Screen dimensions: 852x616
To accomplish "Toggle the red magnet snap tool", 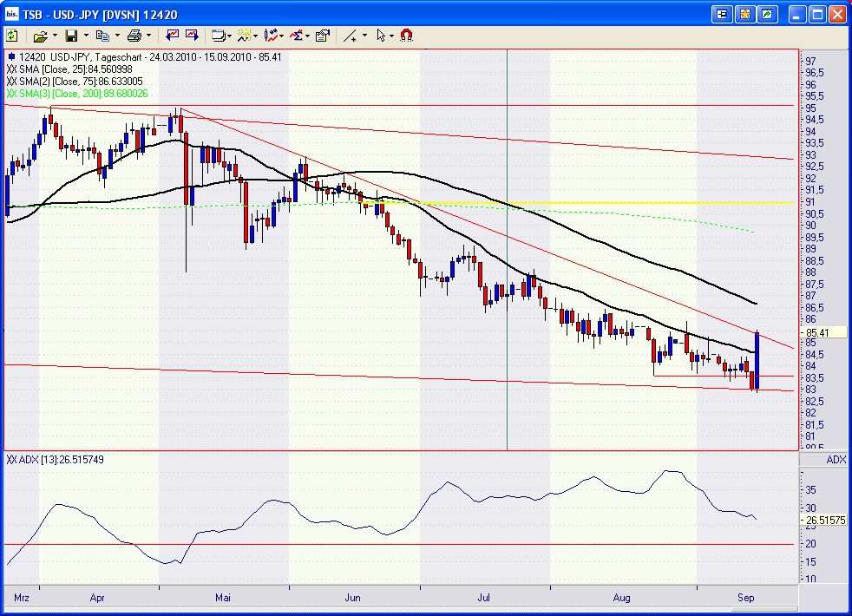I will pyautogui.click(x=406, y=36).
